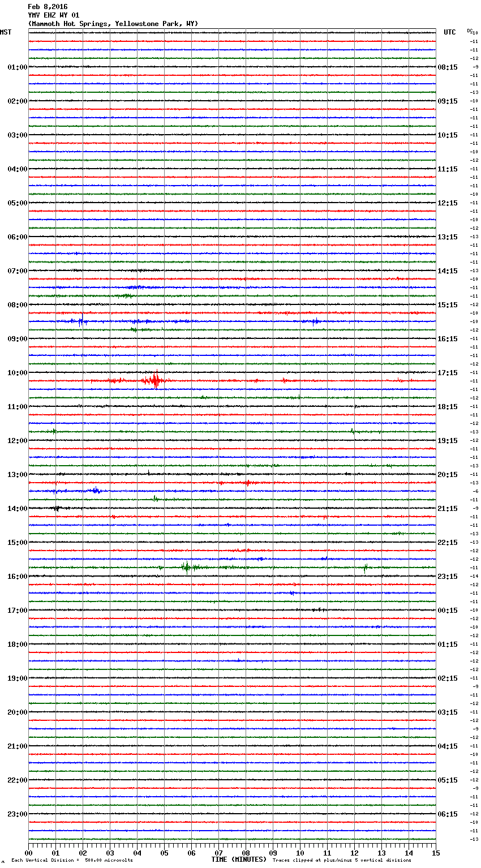Click the '19:00' MST time label
This screenshot has width=481, height=868.
click(18, 678)
